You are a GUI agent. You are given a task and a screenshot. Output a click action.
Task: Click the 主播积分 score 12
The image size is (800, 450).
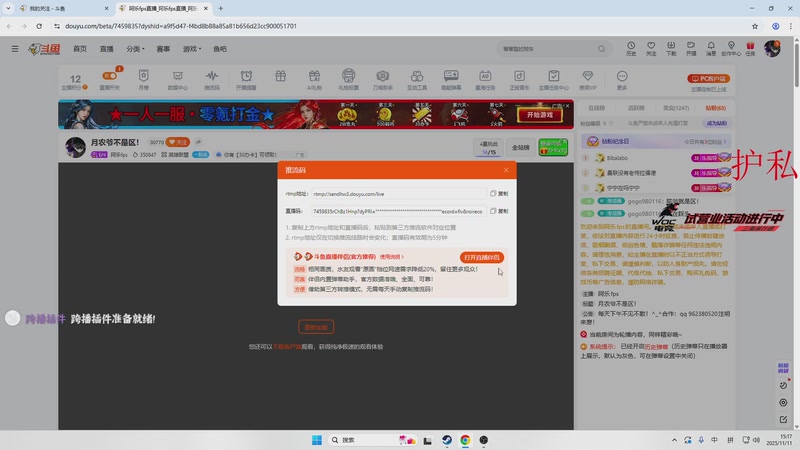click(x=75, y=81)
